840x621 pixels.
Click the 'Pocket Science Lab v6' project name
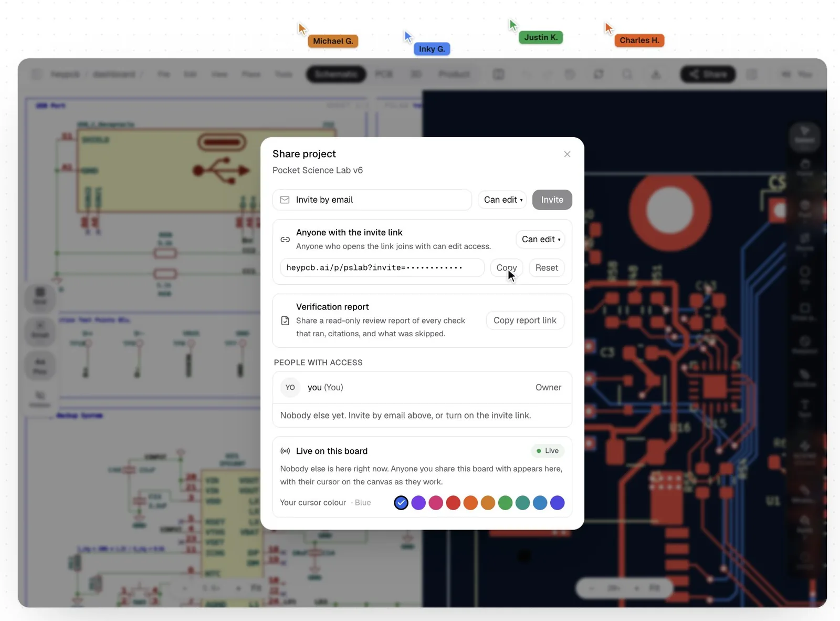[318, 170]
